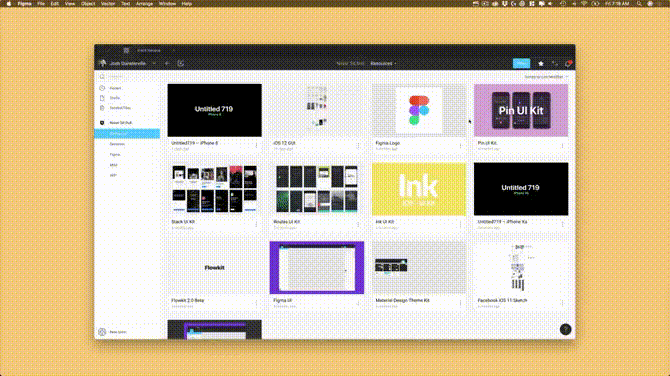Open the three-dot menu for Material Design Theme Kit

click(460, 303)
